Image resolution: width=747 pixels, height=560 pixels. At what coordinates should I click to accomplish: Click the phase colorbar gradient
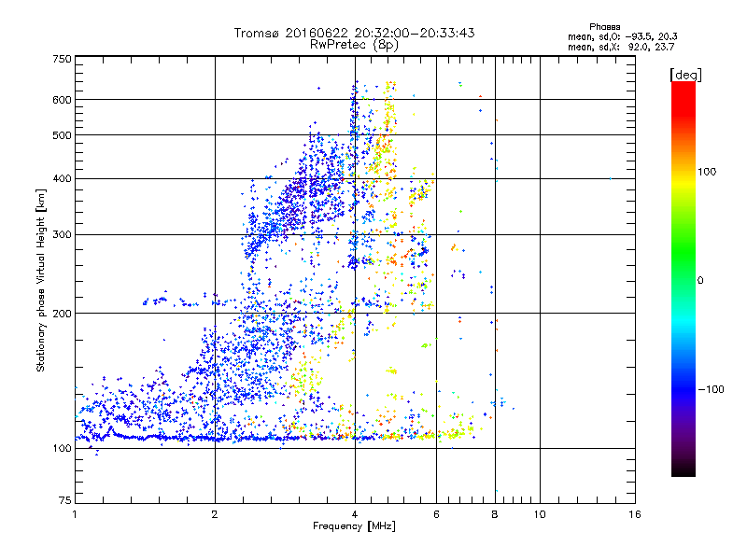click(684, 279)
